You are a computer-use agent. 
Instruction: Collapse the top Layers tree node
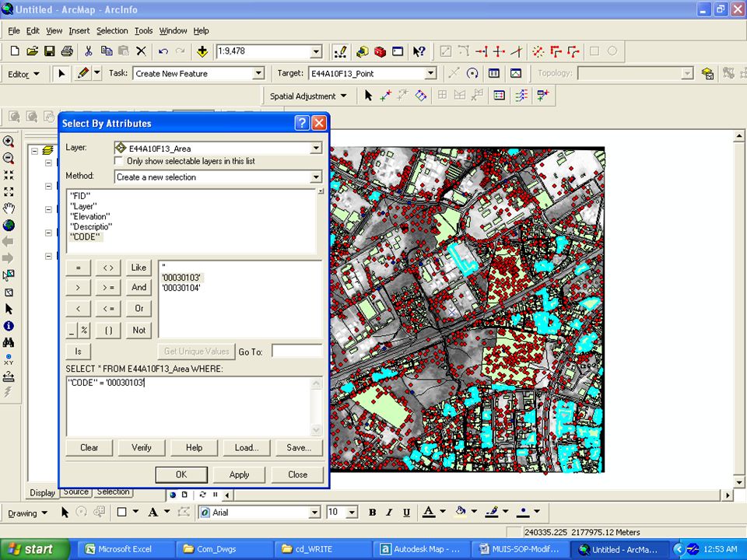[35, 151]
